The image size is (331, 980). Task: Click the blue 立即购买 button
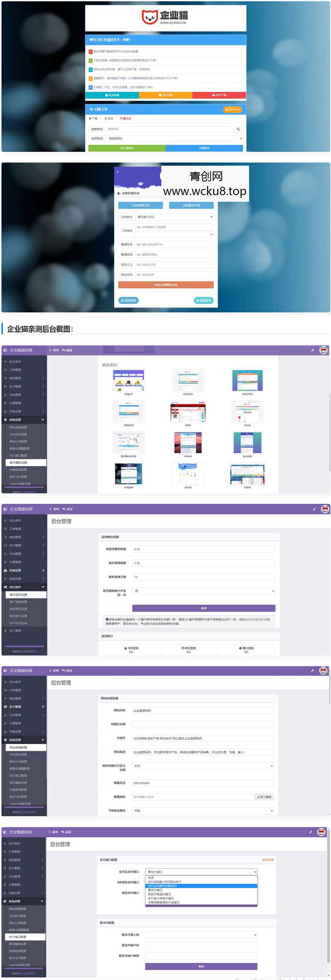pos(204,148)
